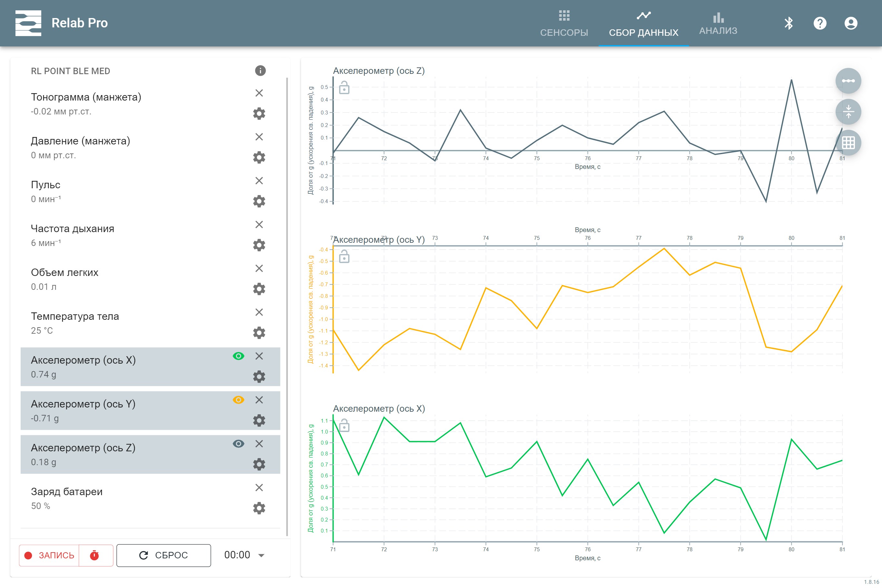Open the help question mark icon

click(820, 23)
